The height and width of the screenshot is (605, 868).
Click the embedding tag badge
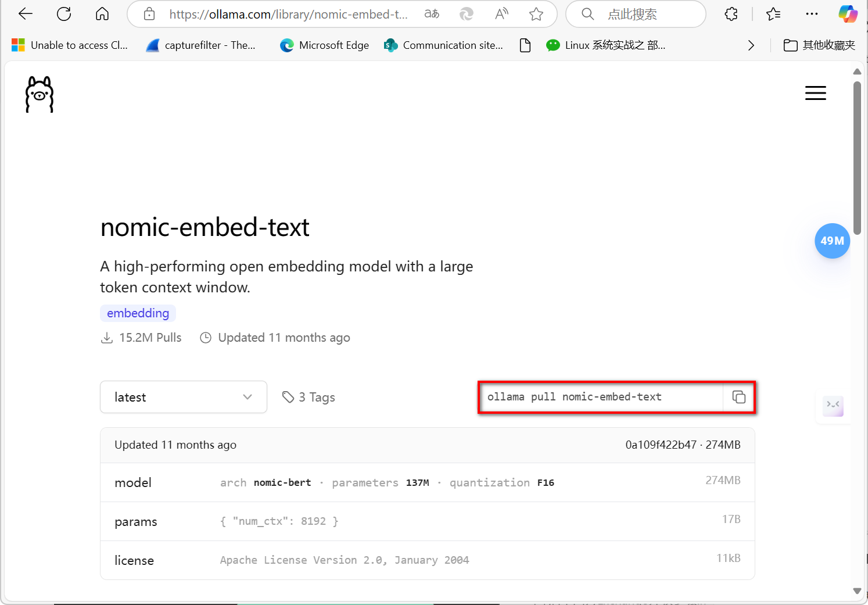138,313
